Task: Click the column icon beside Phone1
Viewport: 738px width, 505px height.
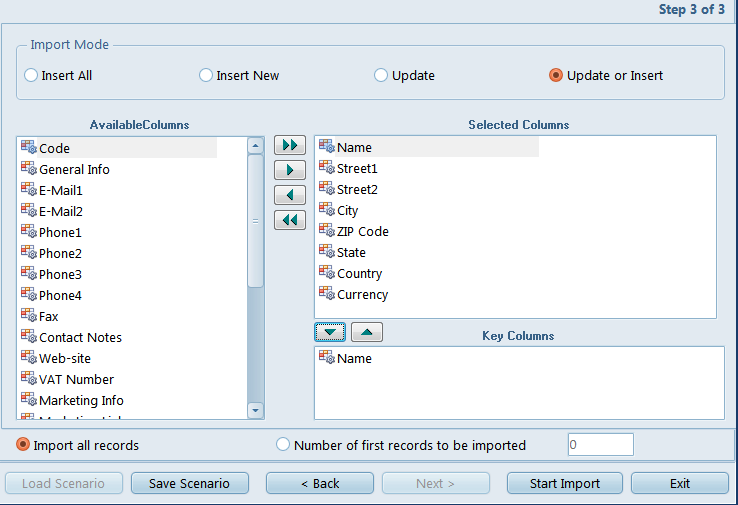Action: (x=29, y=231)
